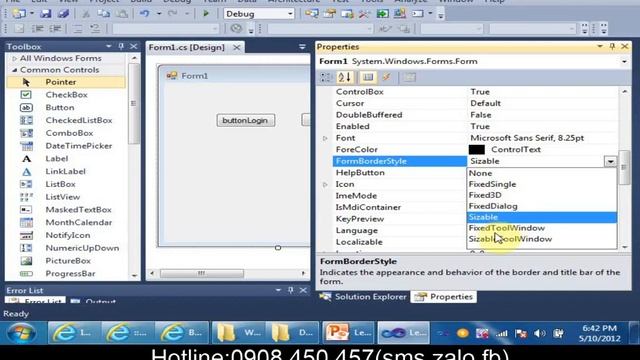Switch to the Solution Explorer tab
The width and height of the screenshot is (640, 360).
[364, 297]
